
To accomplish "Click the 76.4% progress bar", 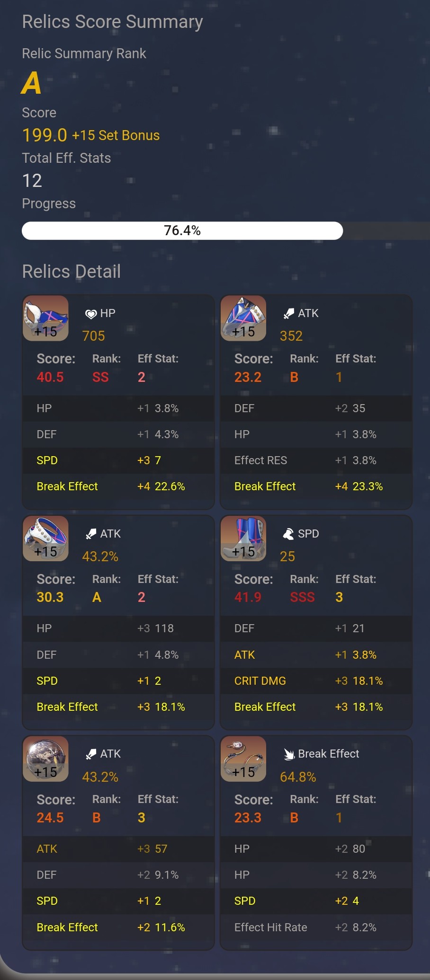I will click(182, 230).
